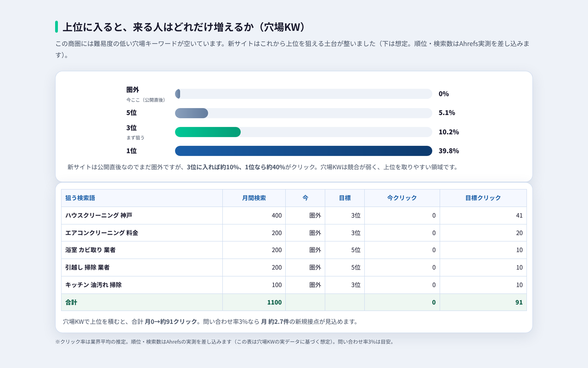Click the 10.2% value label

click(449, 132)
